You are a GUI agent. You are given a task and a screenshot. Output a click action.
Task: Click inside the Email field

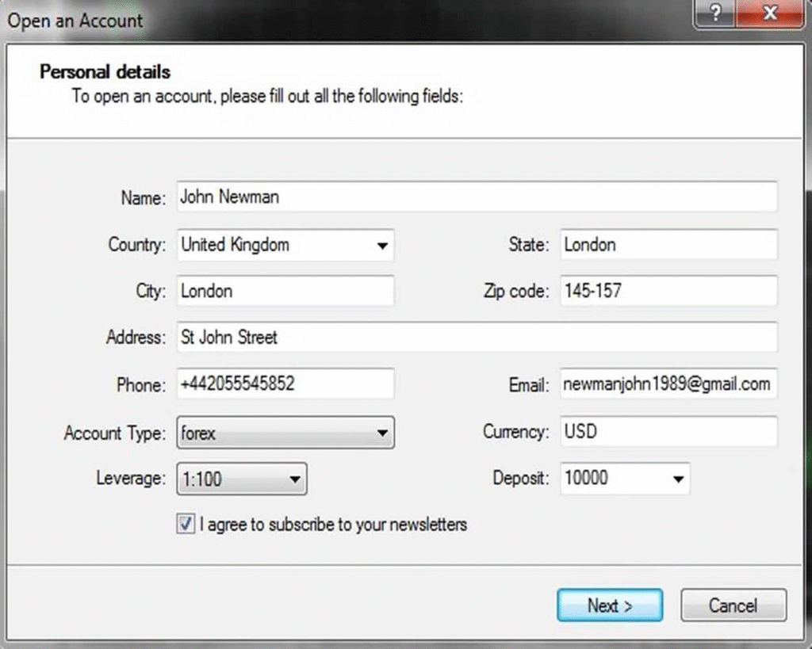click(668, 384)
